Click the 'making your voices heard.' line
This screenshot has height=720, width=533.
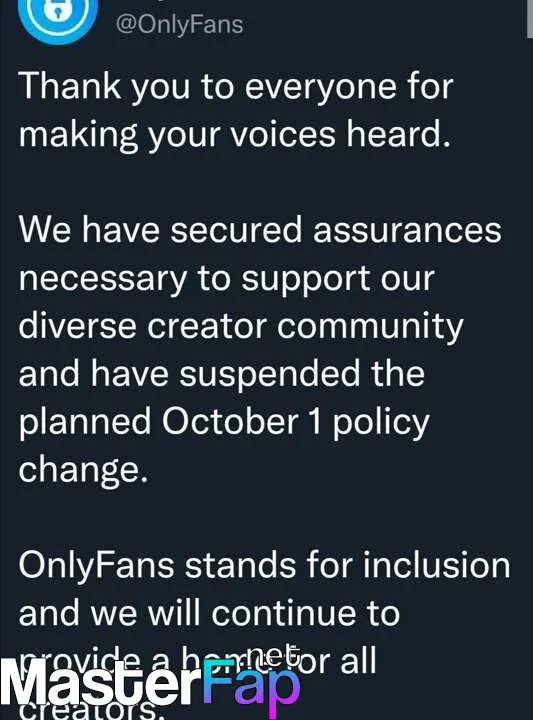pyautogui.click(x=235, y=134)
